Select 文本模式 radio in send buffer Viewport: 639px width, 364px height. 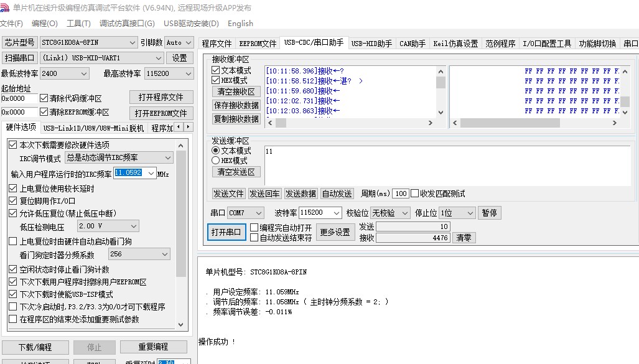(215, 151)
